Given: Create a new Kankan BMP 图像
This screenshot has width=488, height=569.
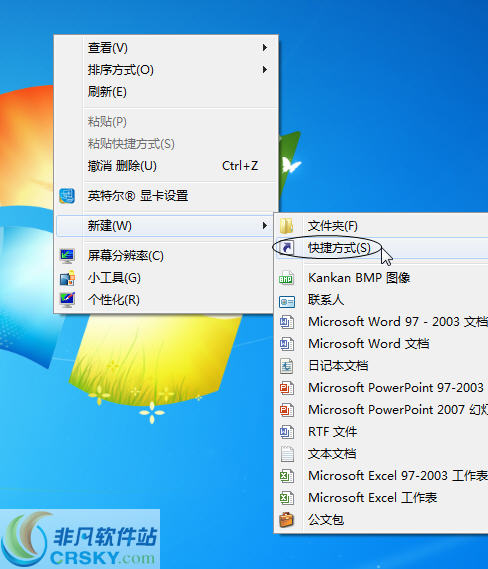Looking at the screenshot, I should pyautogui.click(x=382, y=278).
